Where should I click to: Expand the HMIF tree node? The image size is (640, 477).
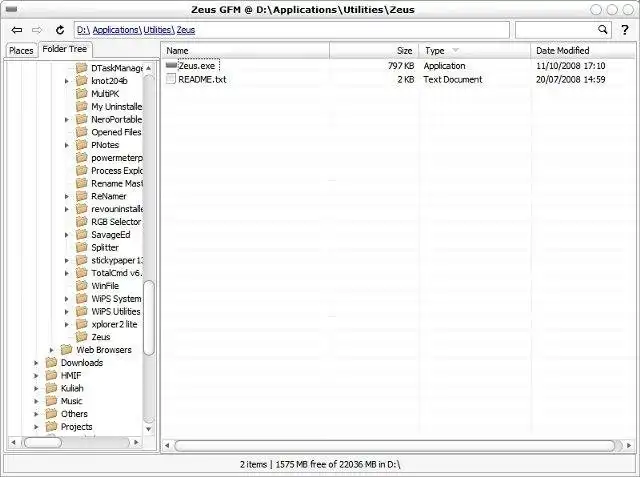coord(36,375)
